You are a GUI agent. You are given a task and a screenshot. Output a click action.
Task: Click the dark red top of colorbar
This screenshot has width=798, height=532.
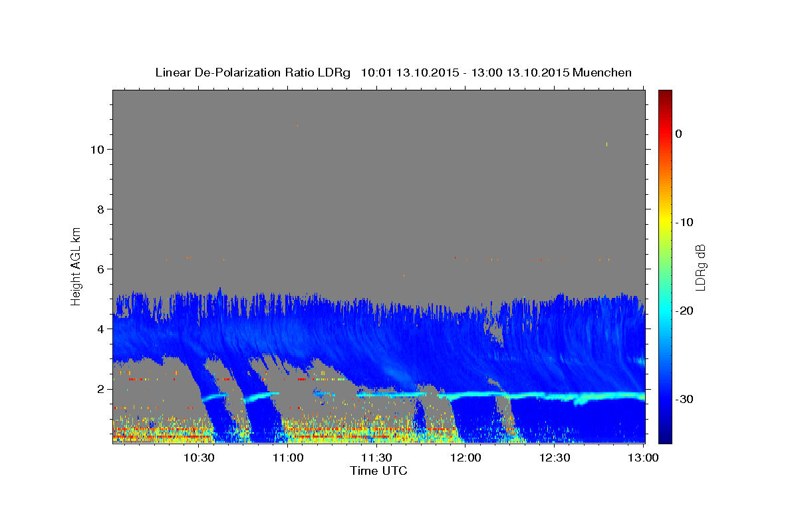[x=665, y=96]
